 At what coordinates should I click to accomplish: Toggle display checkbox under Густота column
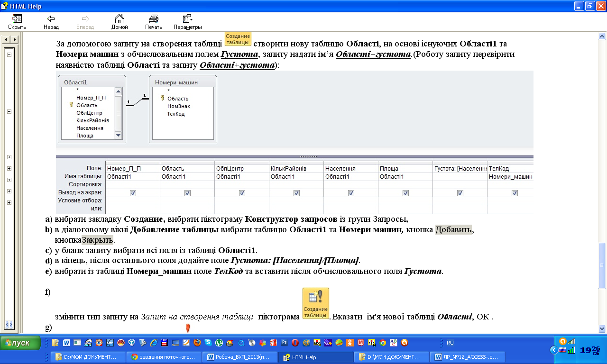click(460, 193)
